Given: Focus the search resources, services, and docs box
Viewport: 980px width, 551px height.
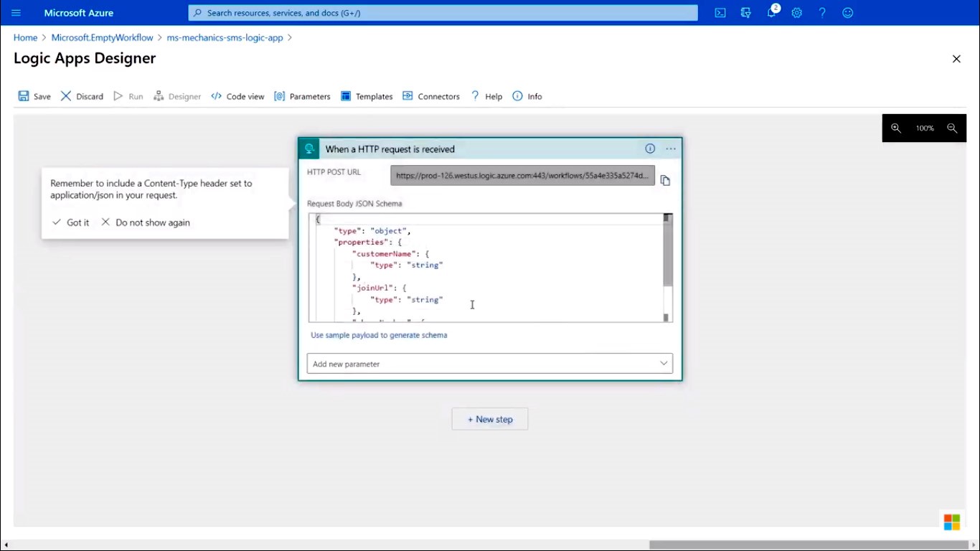Looking at the screenshot, I should tap(443, 13).
